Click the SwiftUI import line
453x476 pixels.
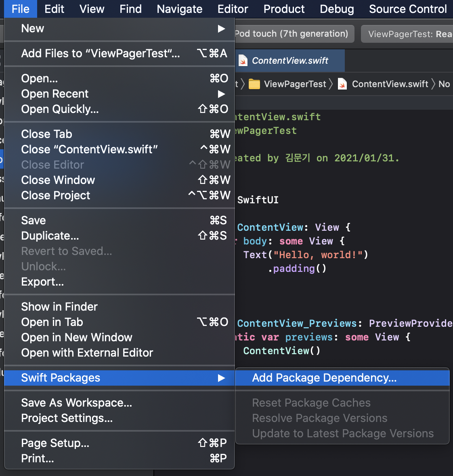pos(258,200)
